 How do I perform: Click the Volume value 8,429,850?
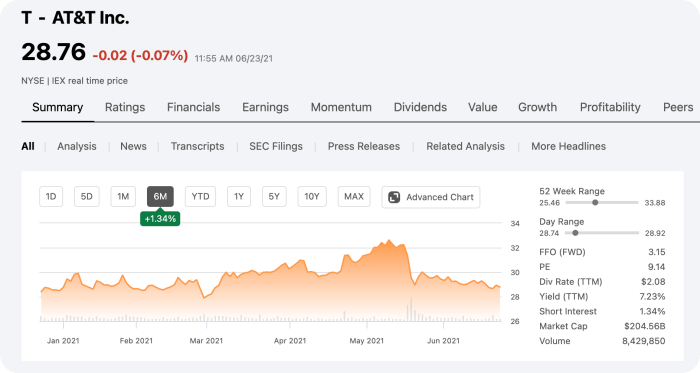tap(644, 341)
